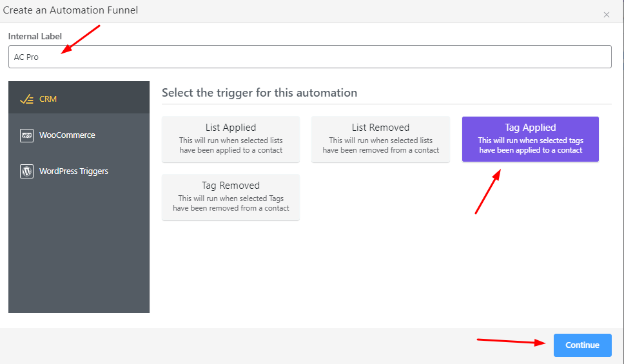Close the Create an Automation Funnel dialog
The width and height of the screenshot is (624, 364).
606,15
